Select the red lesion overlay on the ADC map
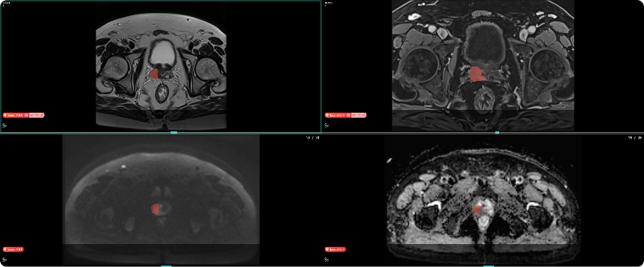This screenshot has height=267, width=644. [x=478, y=210]
